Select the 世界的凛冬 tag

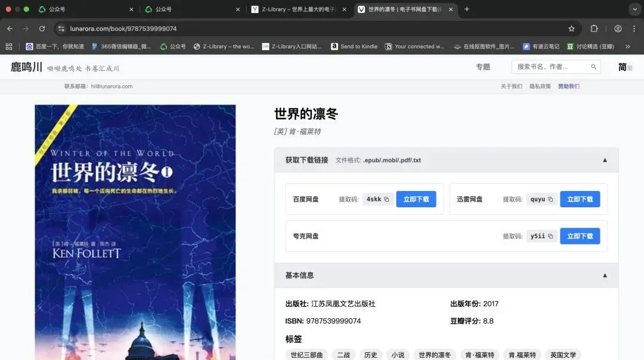click(x=435, y=355)
